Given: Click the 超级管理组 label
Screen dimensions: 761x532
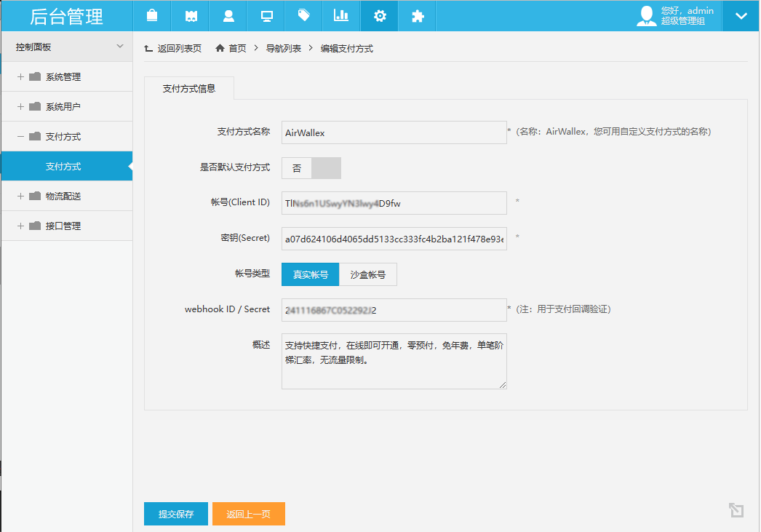Looking at the screenshot, I should [x=683, y=21].
